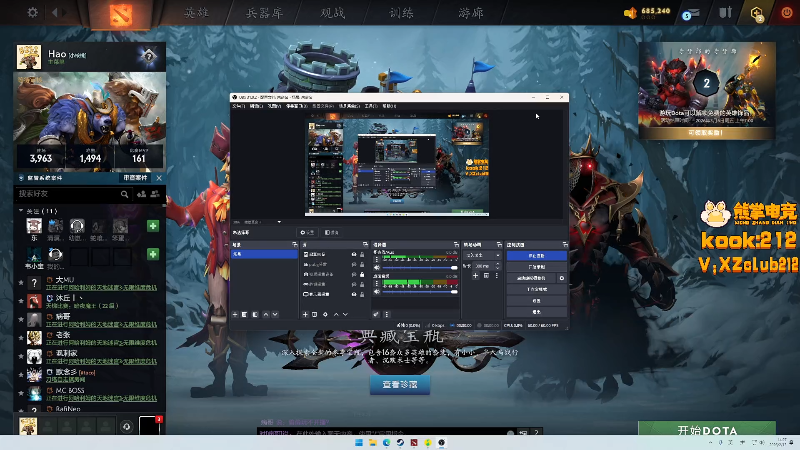Open Microsoft Edge from the Windows taskbar
Screen dimensions: 800x450
coord(386,442)
